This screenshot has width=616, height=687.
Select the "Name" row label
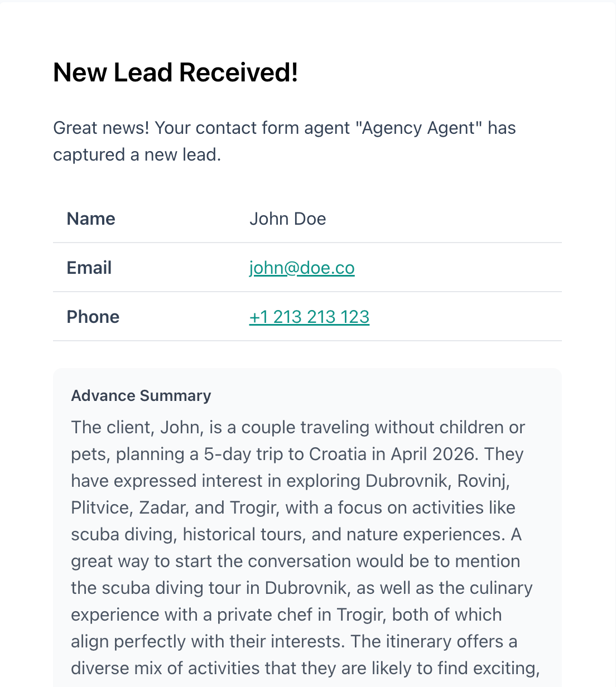click(x=91, y=219)
